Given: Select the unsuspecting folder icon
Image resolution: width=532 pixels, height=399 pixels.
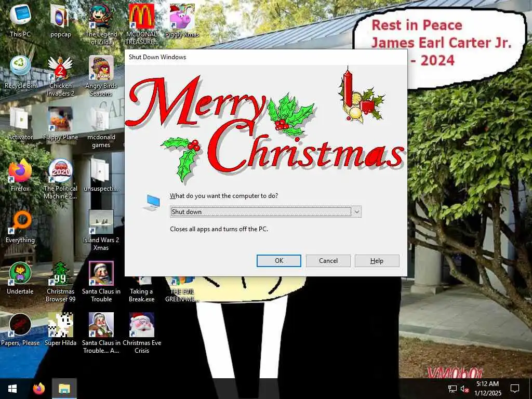Looking at the screenshot, I should point(101,175).
